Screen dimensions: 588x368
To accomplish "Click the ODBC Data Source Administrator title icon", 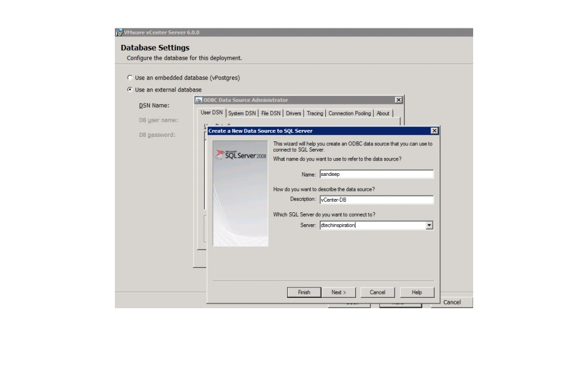I will (x=199, y=100).
